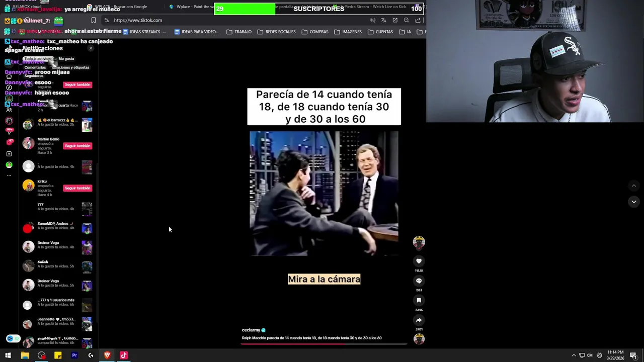Viewport: 644px width, 362px height.
Task: Open Following people icon in sidebar
Action: point(9,110)
